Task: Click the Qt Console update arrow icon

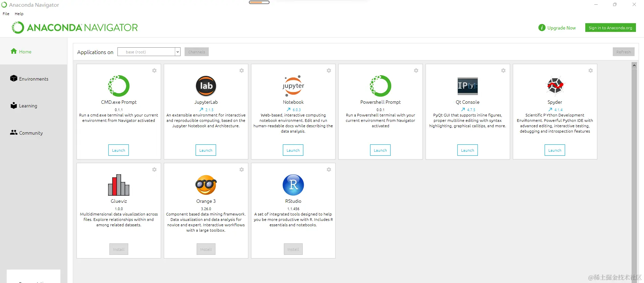Action: tap(463, 109)
